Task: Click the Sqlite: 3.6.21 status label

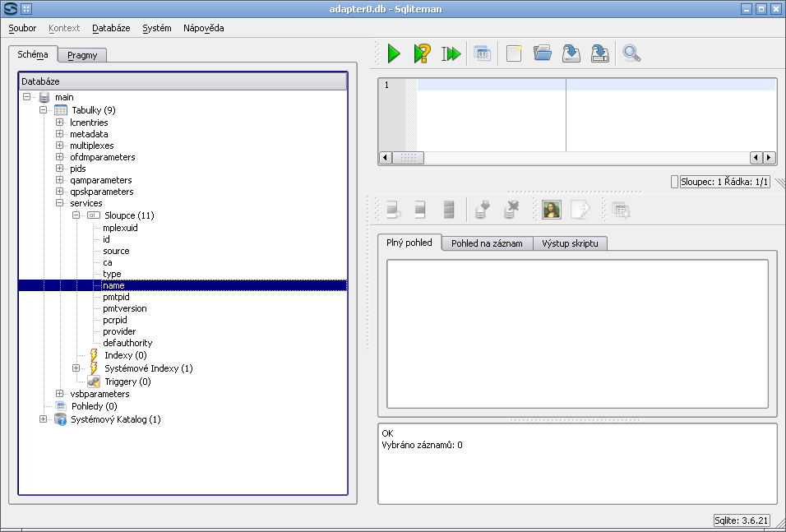Action: click(742, 520)
